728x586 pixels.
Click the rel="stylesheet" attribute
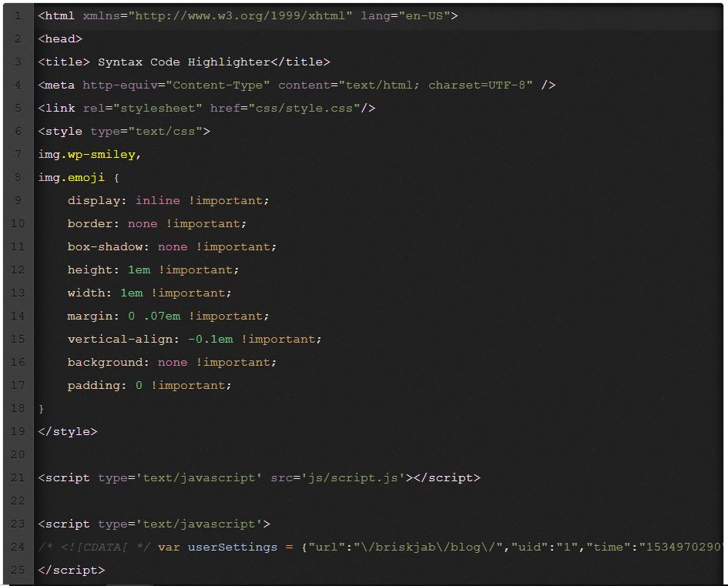[143, 108]
